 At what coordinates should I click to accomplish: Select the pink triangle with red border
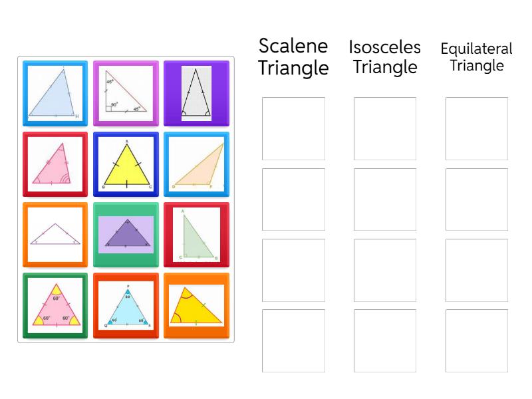[x=55, y=164]
